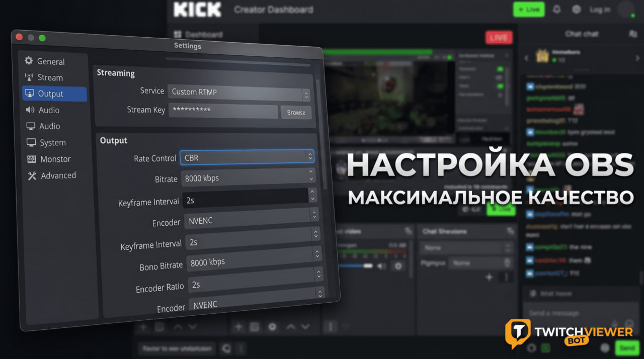Click the left arrow beside pinned channel avatar
Image resolution: width=644 pixels, height=359 pixels.
tap(527, 58)
